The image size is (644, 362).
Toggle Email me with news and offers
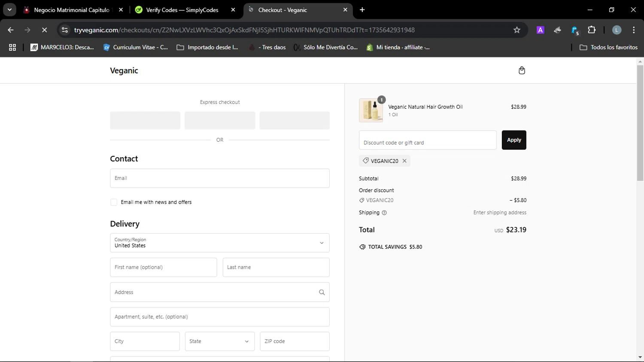click(114, 202)
